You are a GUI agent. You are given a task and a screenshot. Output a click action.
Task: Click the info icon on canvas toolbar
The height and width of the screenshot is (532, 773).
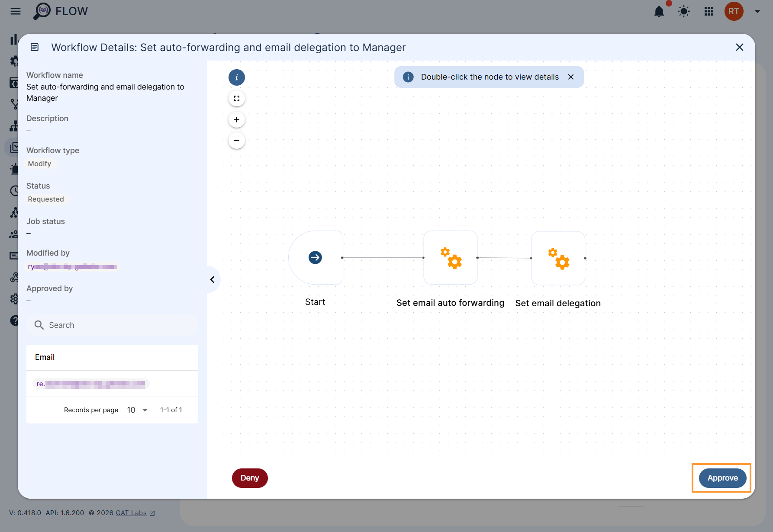coord(236,77)
